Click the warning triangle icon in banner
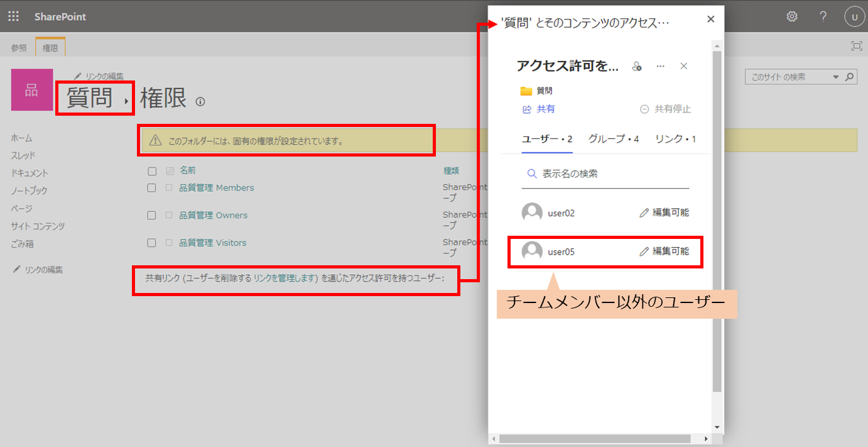The image size is (868, 447). pyautogui.click(x=155, y=141)
